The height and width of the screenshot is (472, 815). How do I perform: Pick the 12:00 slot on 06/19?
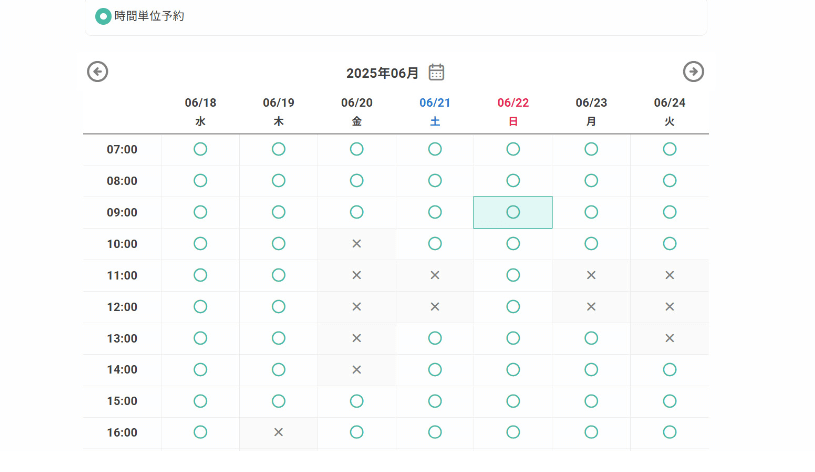[x=279, y=307]
